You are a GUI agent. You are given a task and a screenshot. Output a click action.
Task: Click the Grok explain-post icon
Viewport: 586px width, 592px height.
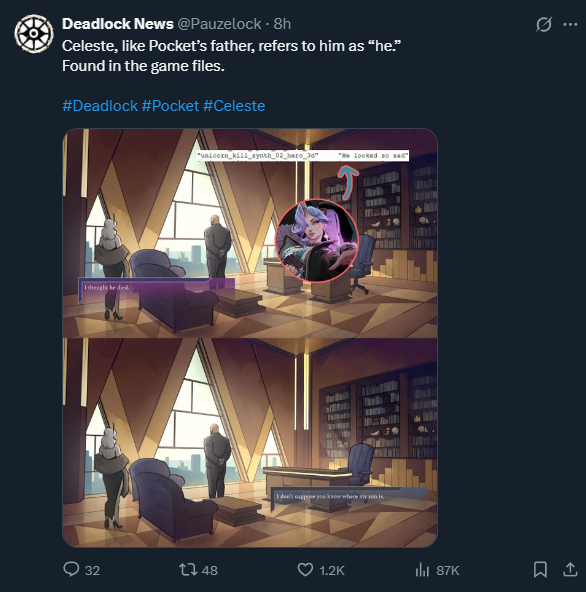pyautogui.click(x=544, y=24)
